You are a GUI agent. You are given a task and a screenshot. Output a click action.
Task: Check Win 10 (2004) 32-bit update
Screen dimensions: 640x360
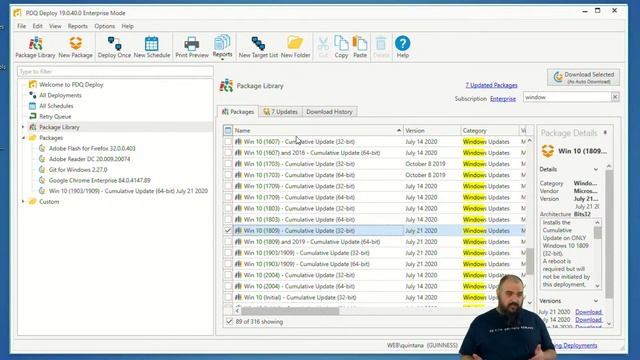click(x=228, y=275)
